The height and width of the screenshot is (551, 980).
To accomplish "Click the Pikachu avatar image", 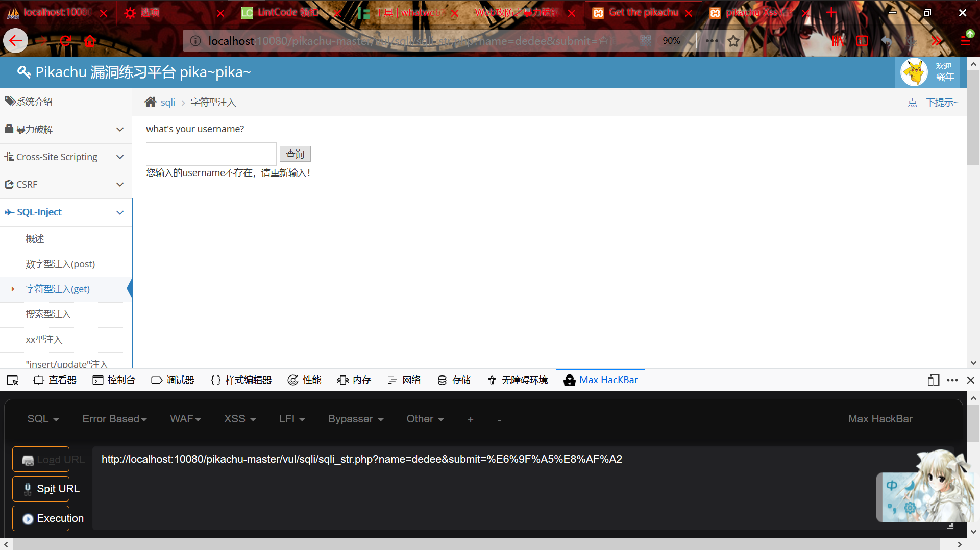I will click(x=914, y=72).
